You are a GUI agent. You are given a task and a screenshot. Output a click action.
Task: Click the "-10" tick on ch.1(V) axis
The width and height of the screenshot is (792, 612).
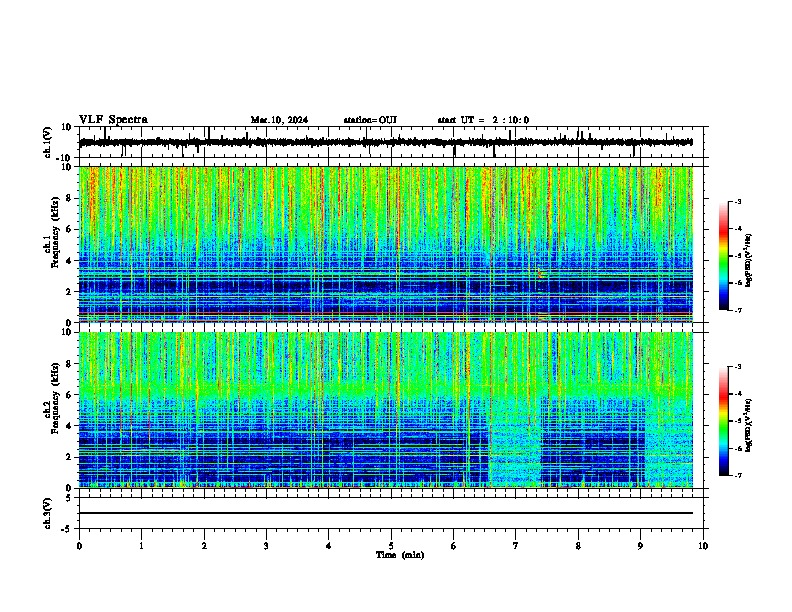point(65,158)
